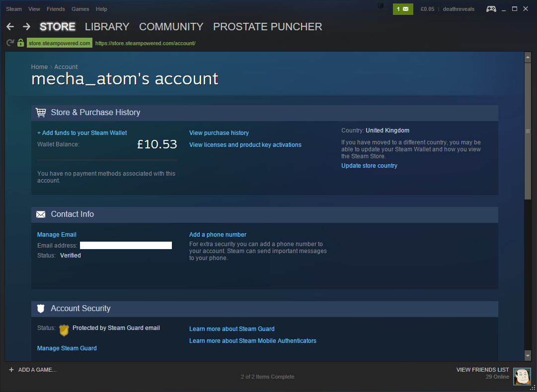
Task: Click the mecha_atom's account heading
Action: point(125,79)
